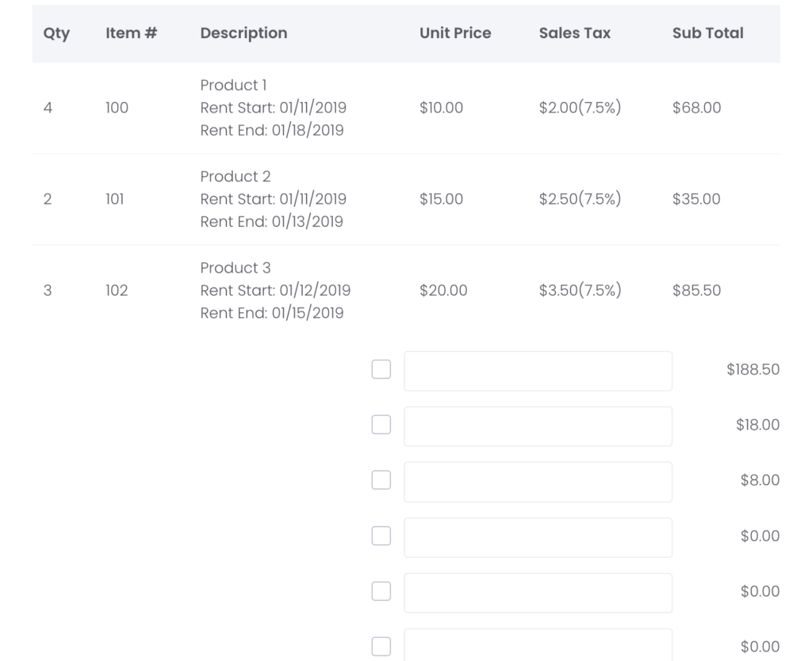Enable the checkbox beside the $8.00 amount

point(381,480)
